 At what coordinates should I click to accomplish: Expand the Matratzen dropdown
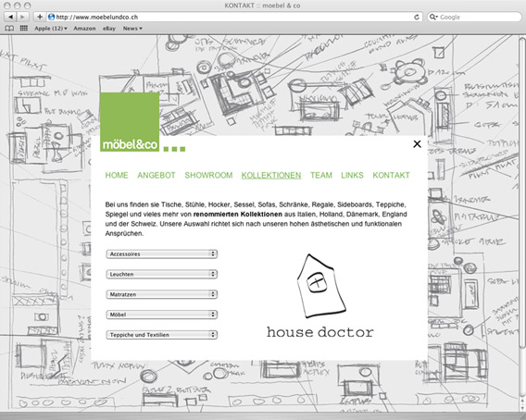click(x=162, y=294)
